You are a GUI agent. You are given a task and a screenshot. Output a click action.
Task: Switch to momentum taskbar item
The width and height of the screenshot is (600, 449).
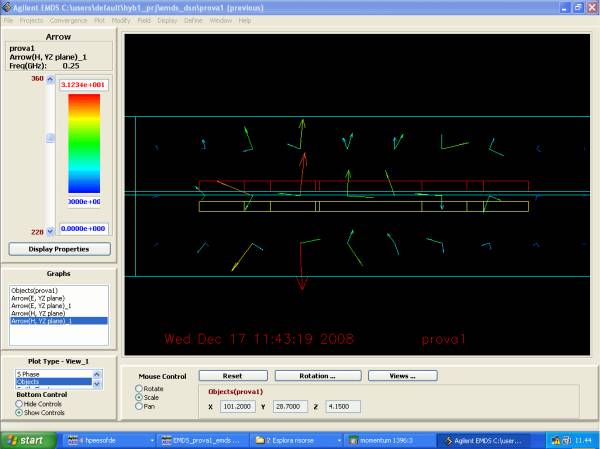(390, 441)
